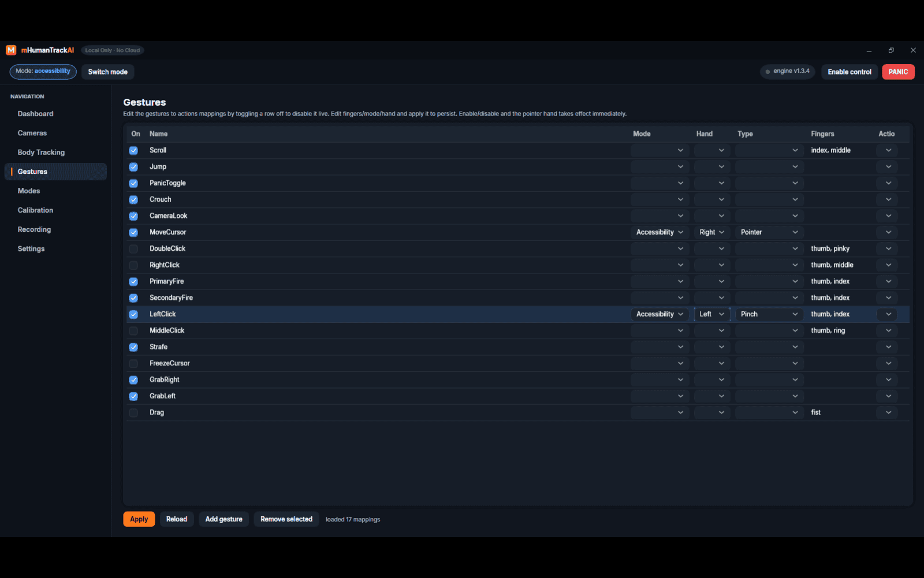The height and width of the screenshot is (578, 924).
Task: Click the 'thumb, pinky' fingers cell
Action: [830, 249]
